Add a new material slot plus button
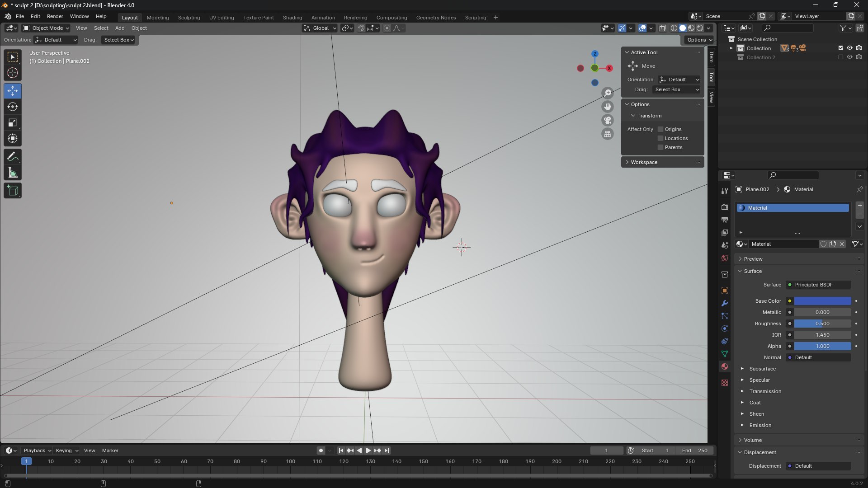The image size is (868, 488). (860, 205)
